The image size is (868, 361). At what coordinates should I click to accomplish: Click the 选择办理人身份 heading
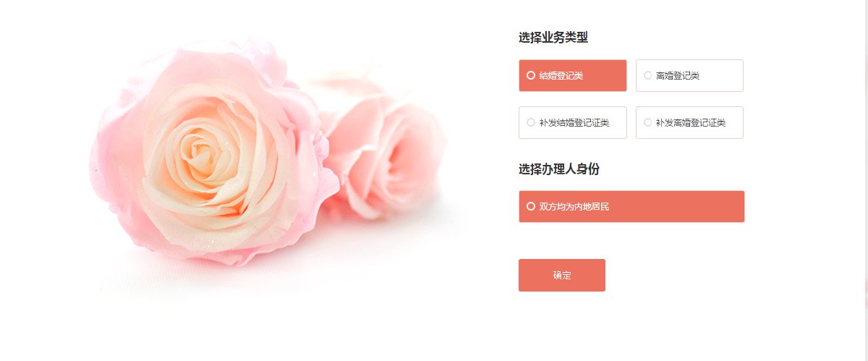coord(559,169)
